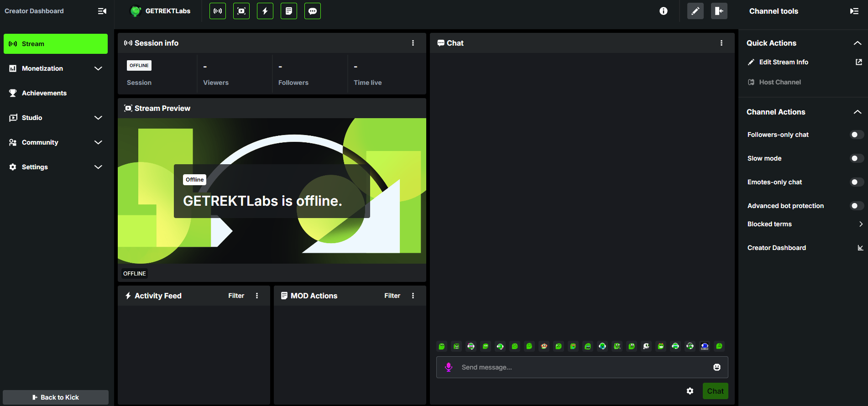Open the Stream sidebar item
The height and width of the screenshot is (406, 868).
coord(56,44)
